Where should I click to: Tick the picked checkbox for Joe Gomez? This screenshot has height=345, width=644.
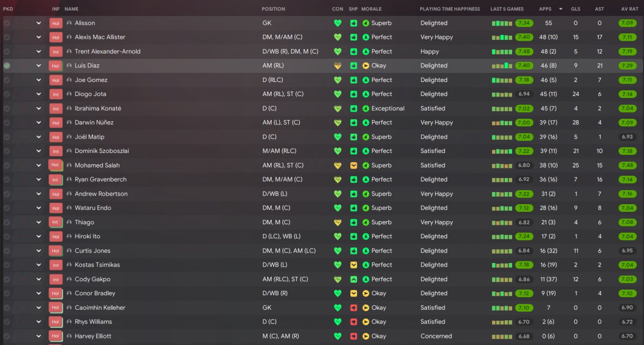(x=7, y=80)
